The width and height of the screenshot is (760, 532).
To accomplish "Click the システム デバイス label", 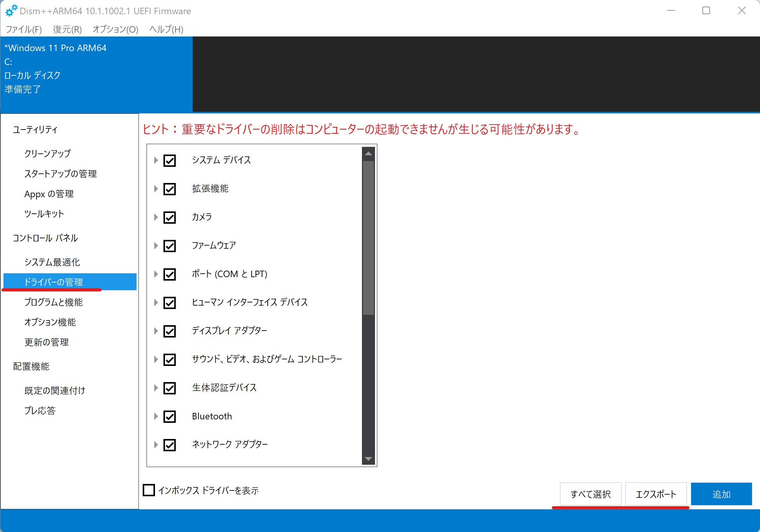I will [x=221, y=160].
